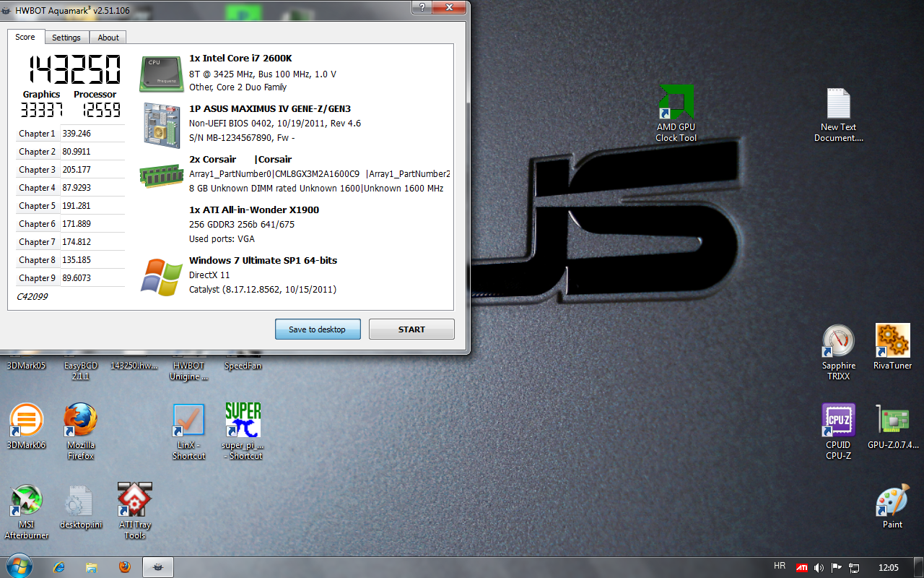Open the Windows Start menu
This screenshot has width=924, height=578.
pos(18,566)
